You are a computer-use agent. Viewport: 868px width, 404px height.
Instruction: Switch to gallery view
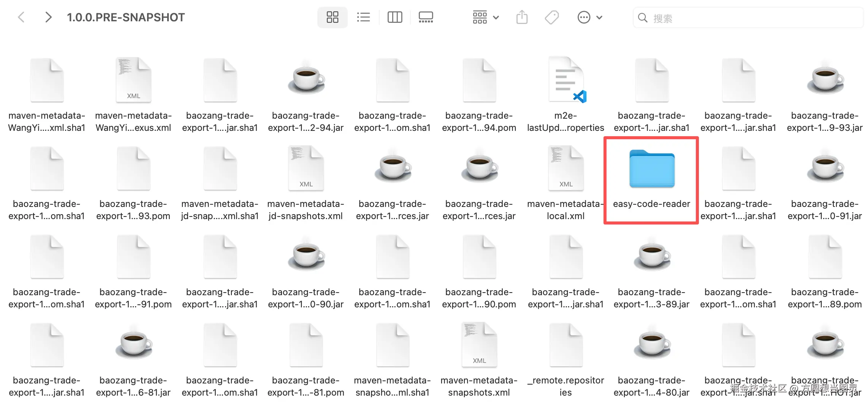[425, 17]
